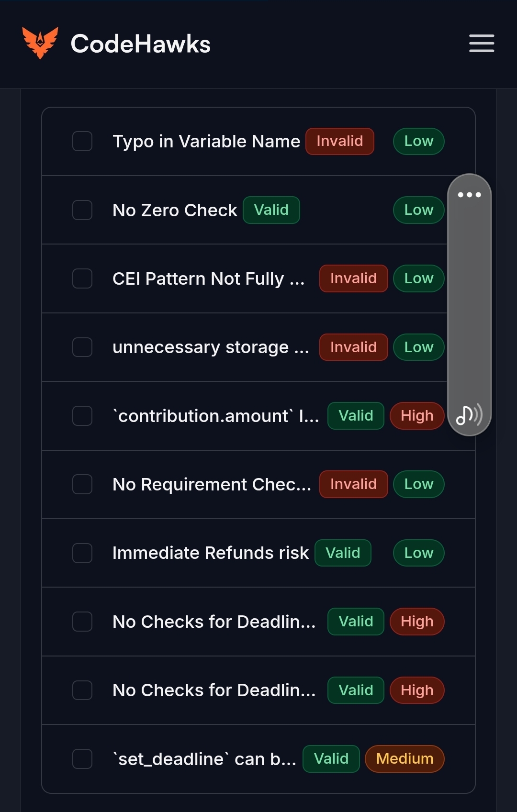Open the CEI Pattern Not Fully finding
The width and height of the screenshot is (517, 812).
pos(208,278)
